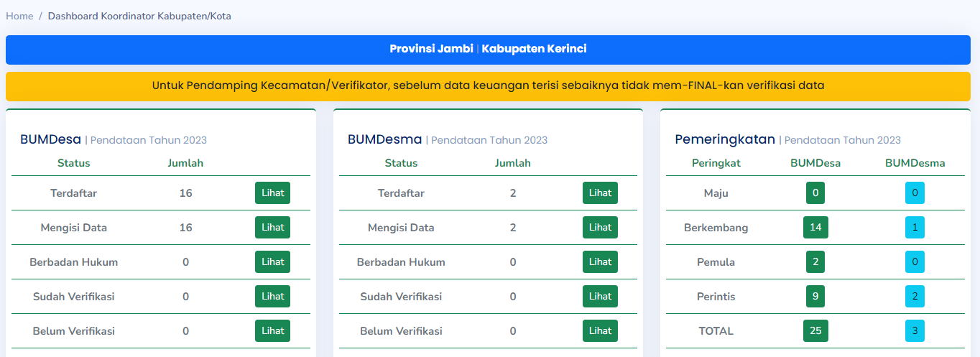Click Terdaftar label in BUMDesa card
The image size is (980, 357).
[x=74, y=193]
